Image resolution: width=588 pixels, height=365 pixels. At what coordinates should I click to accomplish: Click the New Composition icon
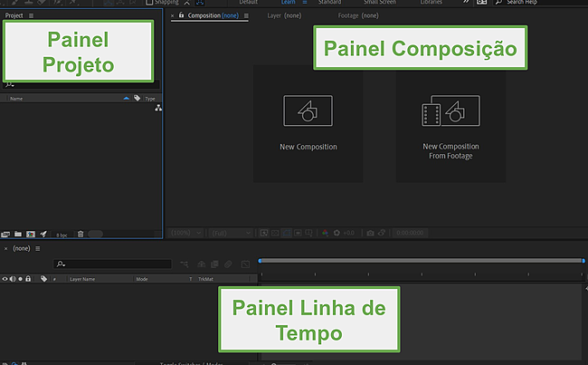[308, 110]
